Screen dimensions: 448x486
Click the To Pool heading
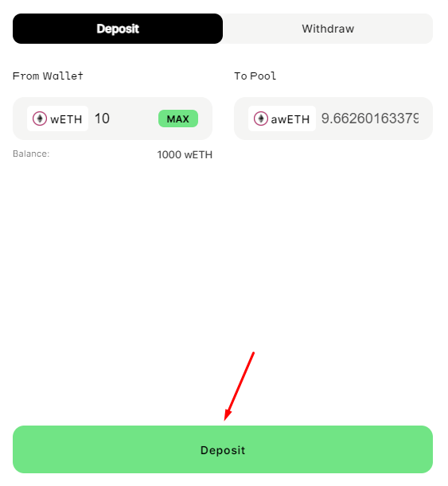[255, 76]
